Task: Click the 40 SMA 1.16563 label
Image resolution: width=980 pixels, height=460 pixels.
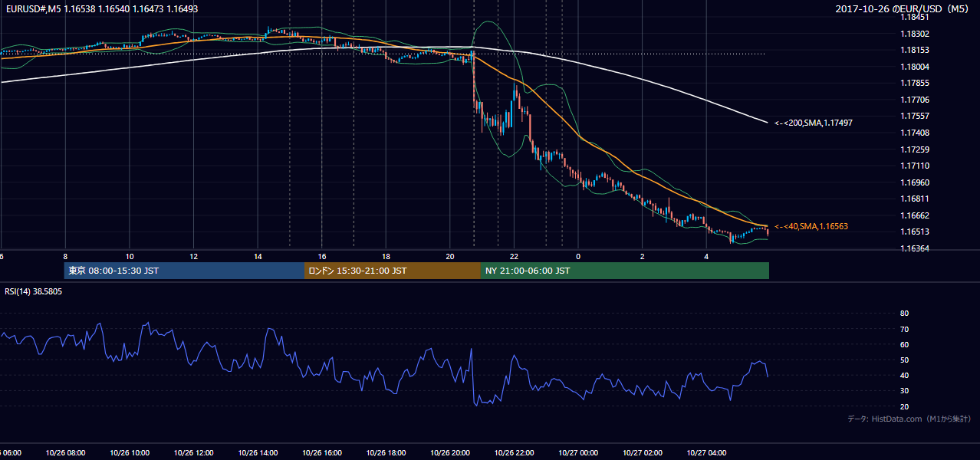Action: click(x=811, y=226)
